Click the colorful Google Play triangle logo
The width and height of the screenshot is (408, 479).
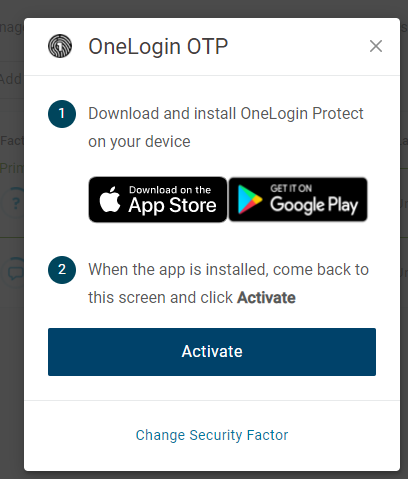(250, 199)
